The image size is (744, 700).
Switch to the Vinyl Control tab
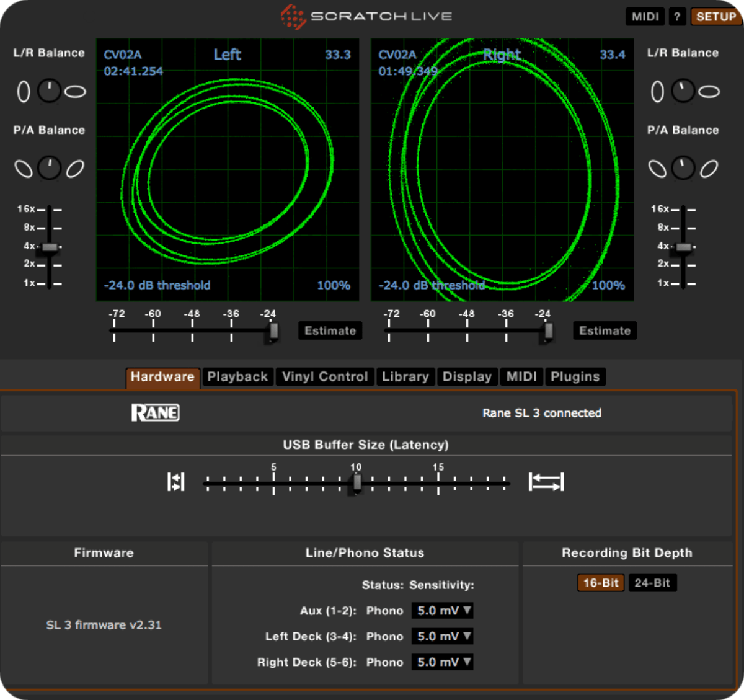pos(325,377)
